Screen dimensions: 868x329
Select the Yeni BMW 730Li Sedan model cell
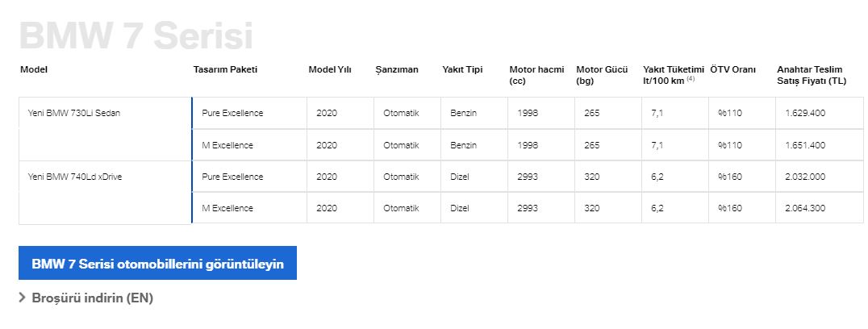point(105,129)
